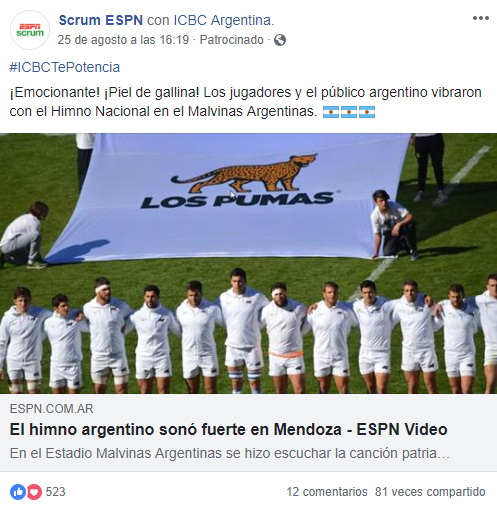
Task: Click the ESPN.COM.AR source domain
Action: pyautogui.click(x=51, y=409)
